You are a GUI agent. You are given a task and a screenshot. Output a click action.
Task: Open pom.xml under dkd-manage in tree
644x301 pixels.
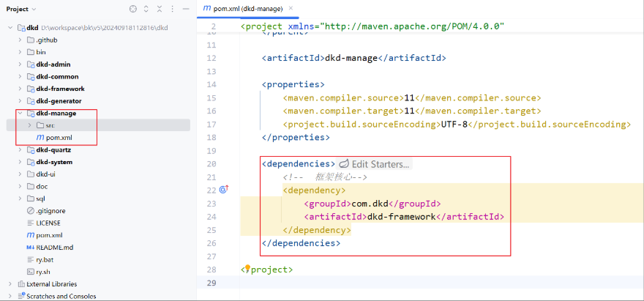click(59, 138)
